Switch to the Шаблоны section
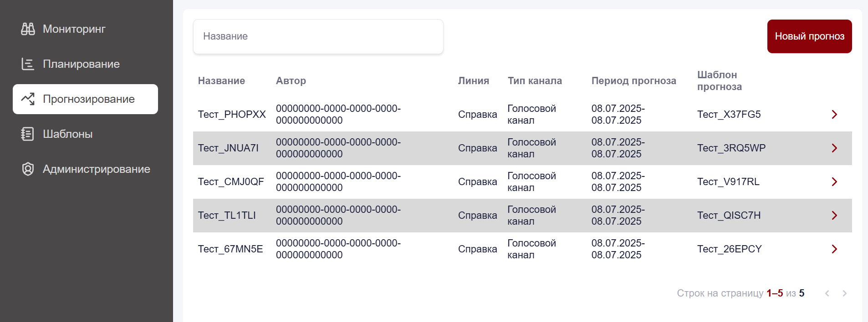 click(x=68, y=134)
